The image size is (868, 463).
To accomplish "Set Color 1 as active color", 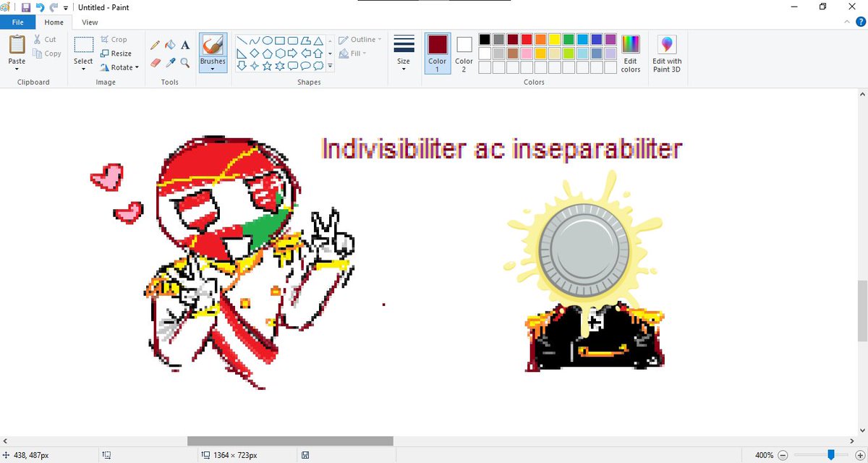I will coord(437,52).
